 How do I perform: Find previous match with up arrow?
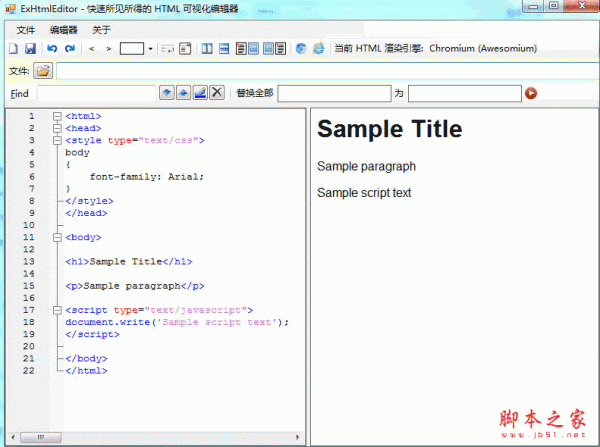coord(183,93)
